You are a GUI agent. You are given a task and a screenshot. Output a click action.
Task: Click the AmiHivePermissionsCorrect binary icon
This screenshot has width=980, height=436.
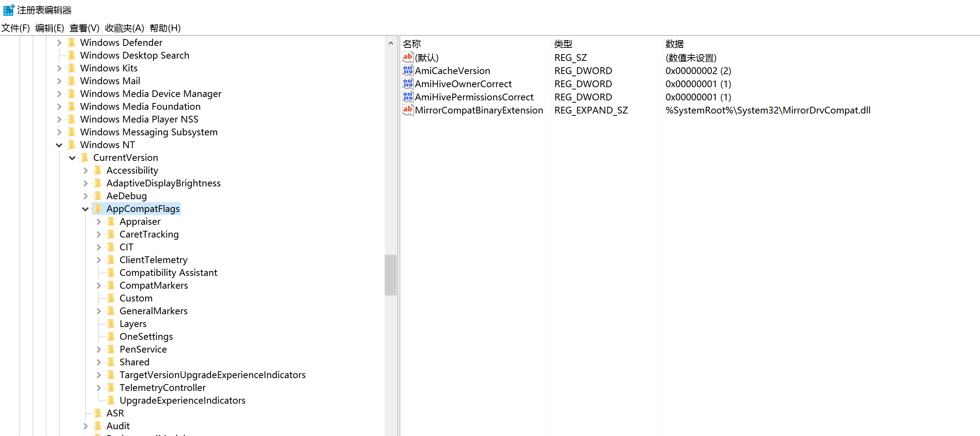408,97
